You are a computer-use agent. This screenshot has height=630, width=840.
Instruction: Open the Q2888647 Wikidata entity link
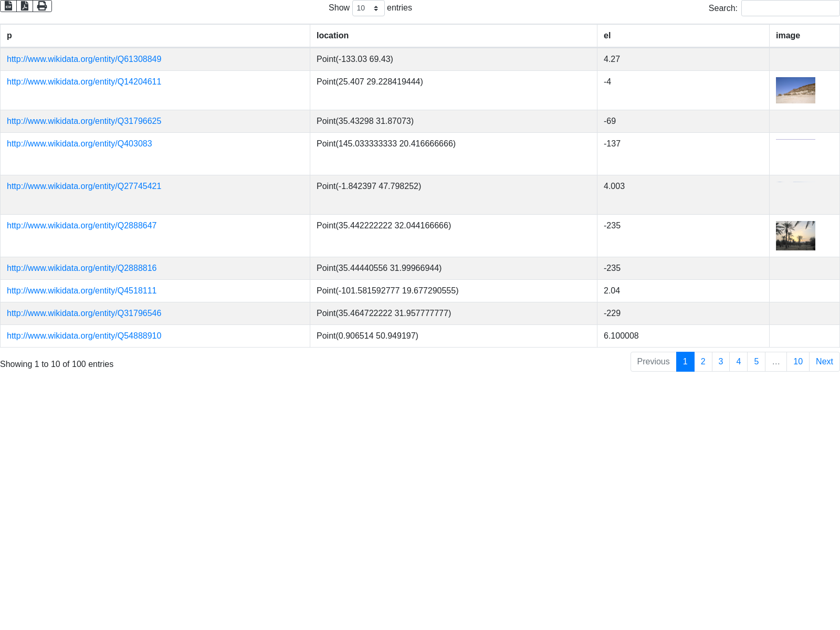[81, 226]
